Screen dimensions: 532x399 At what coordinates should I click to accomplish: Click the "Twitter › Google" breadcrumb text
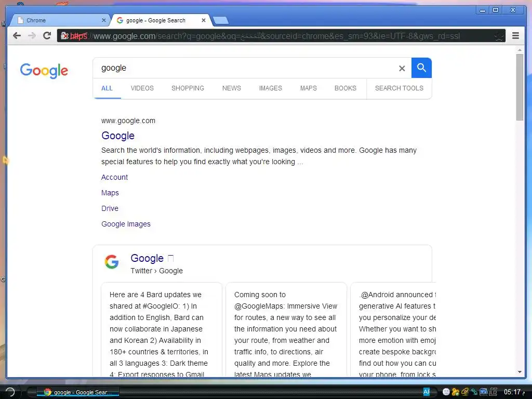click(157, 271)
